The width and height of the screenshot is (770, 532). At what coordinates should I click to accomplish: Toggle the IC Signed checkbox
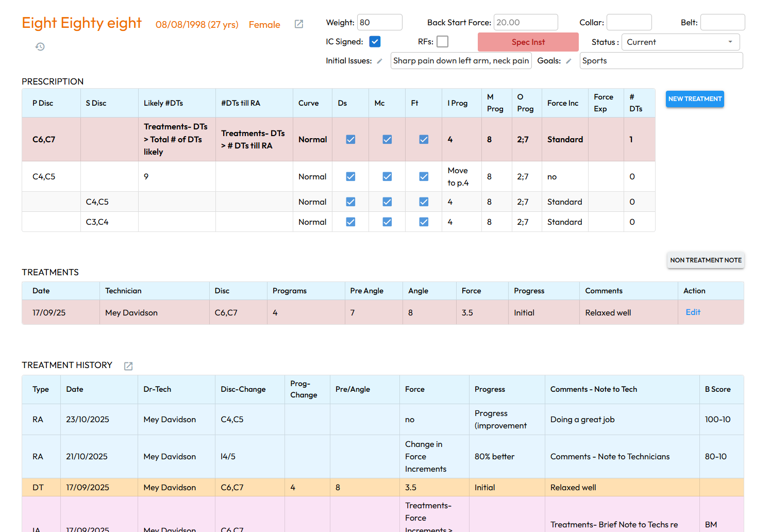point(375,42)
